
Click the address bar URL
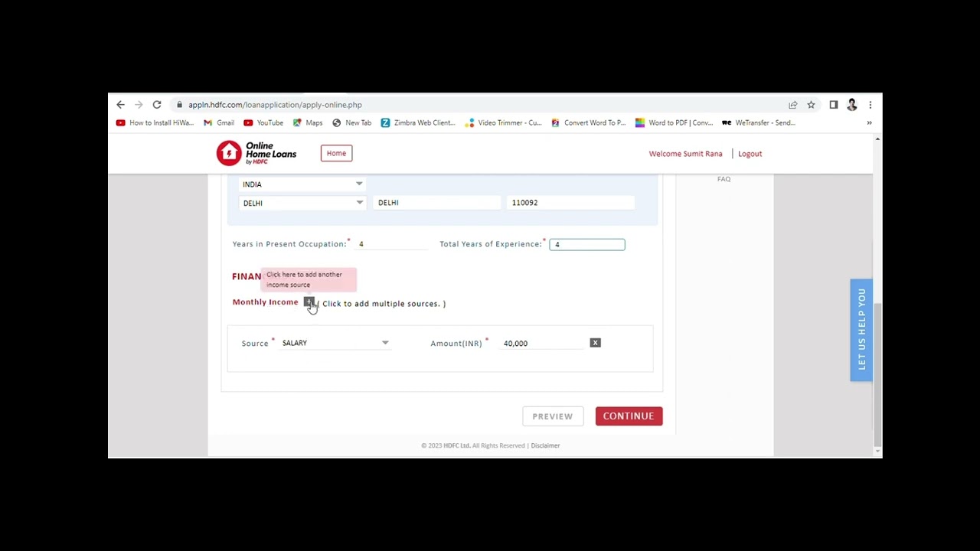pos(275,105)
